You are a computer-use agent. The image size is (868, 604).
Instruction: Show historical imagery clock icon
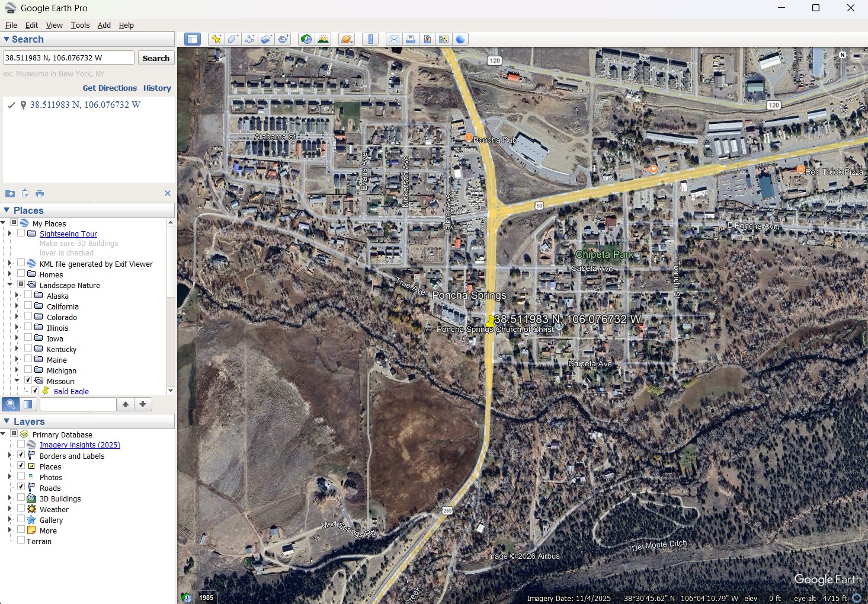click(x=306, y=39)
